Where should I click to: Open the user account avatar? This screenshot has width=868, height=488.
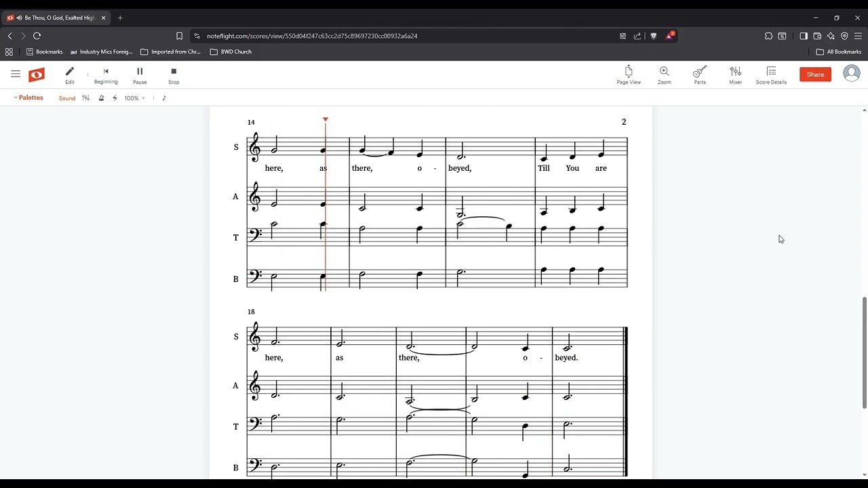(852, 74)
